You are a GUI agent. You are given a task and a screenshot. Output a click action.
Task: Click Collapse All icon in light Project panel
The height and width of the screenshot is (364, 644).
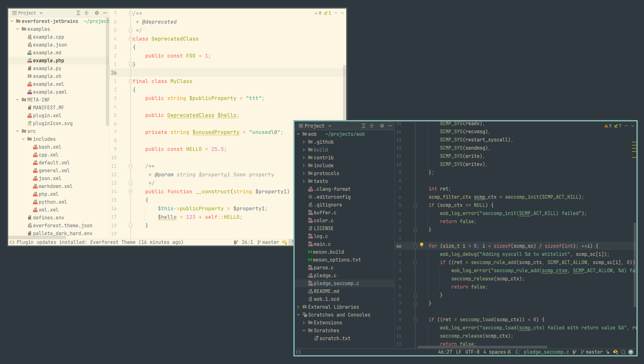[86, 13]
